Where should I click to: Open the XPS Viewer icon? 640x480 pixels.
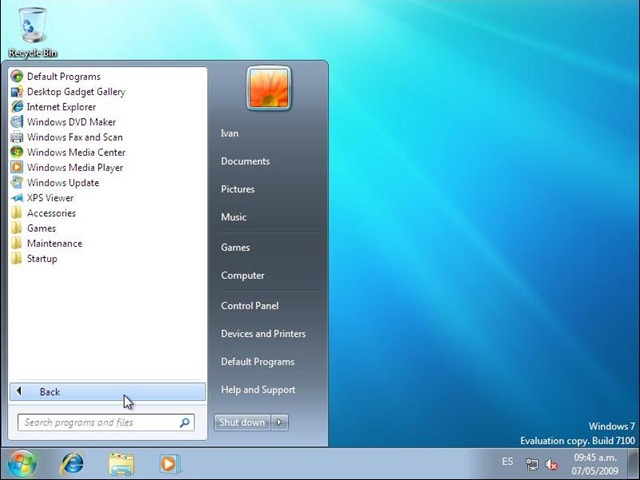click(17, 198)
